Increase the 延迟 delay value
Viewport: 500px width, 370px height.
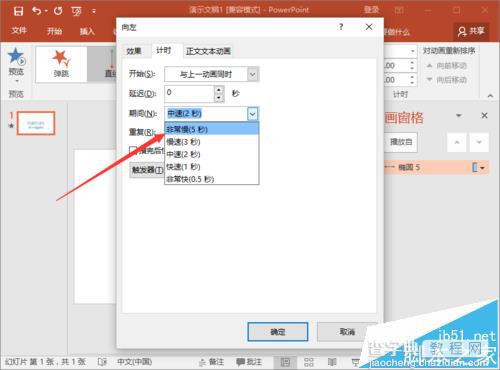[x=219, y=90]
